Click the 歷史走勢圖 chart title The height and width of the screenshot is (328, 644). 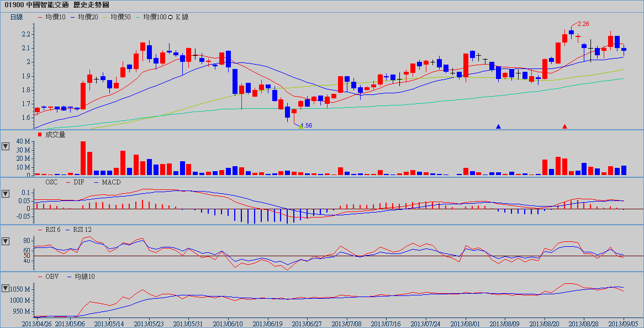click(x=91, y=4)
